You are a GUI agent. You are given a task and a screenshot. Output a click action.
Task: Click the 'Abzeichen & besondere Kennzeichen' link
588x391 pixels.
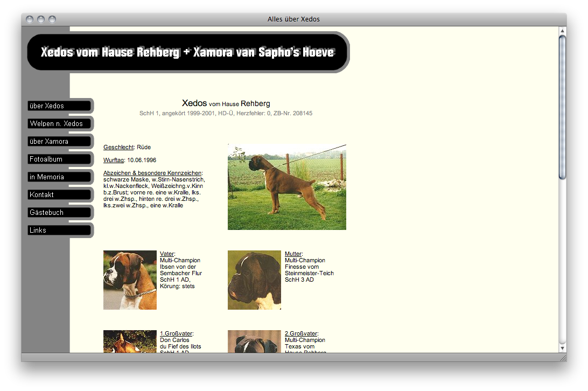pos(152,173)
